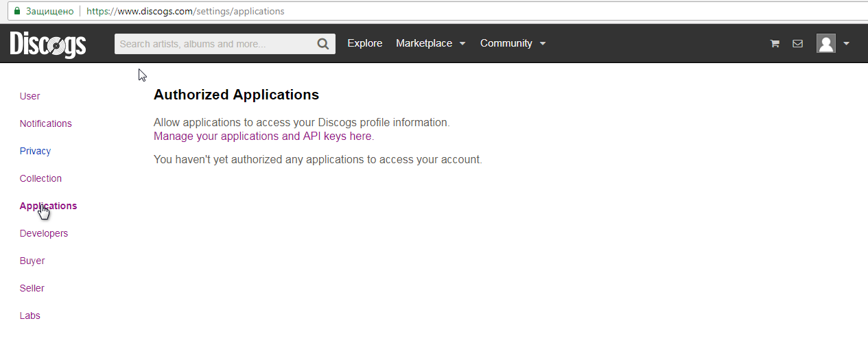868x345 pixels.
Task: Select Applications in the sidebar
Action: point(48,206)
